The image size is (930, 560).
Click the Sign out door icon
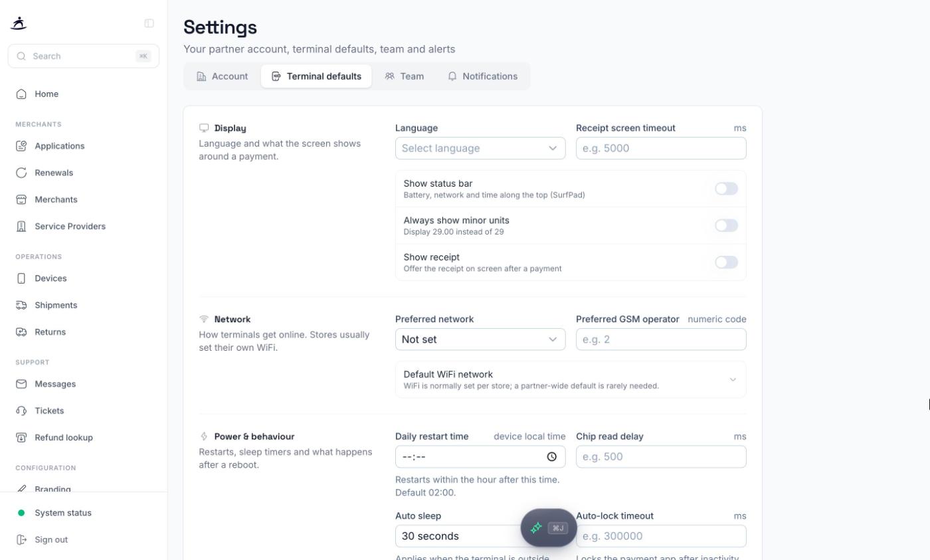21,539
